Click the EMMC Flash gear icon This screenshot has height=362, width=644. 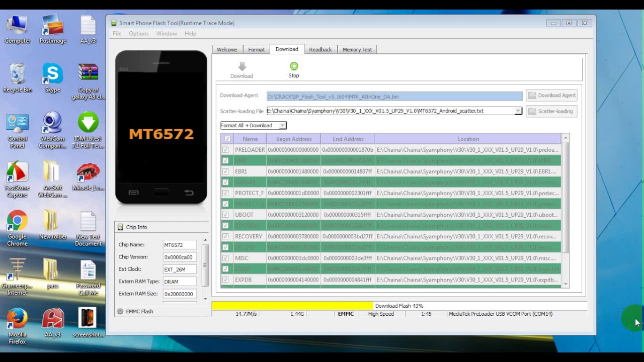point(120,312)
